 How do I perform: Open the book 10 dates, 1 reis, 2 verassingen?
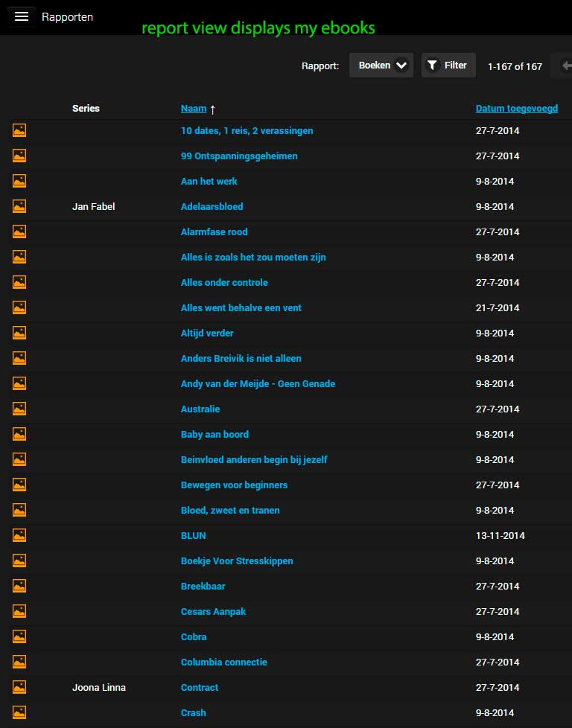[x=247, y=130]
